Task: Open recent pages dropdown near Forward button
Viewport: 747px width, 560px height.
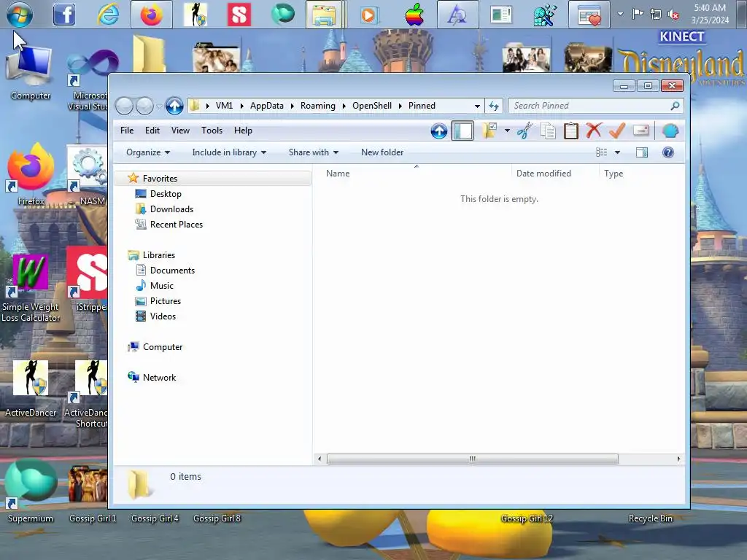Action: (159, 106)
